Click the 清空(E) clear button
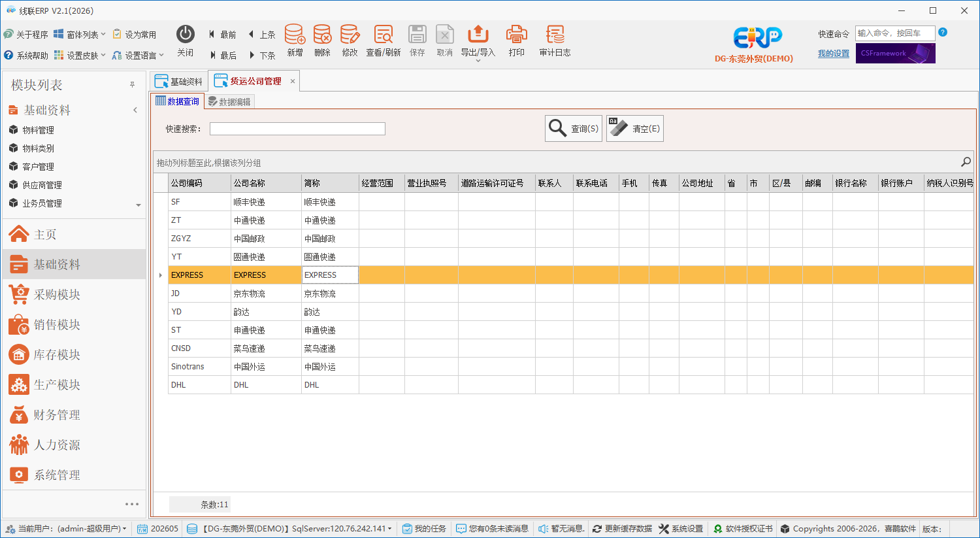 635,128
